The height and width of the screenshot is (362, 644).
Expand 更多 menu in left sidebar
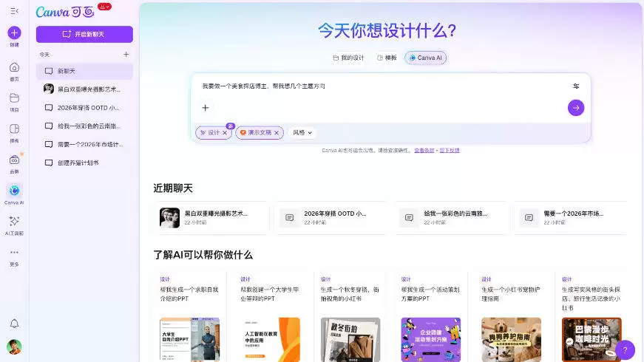tap(15, 255)
